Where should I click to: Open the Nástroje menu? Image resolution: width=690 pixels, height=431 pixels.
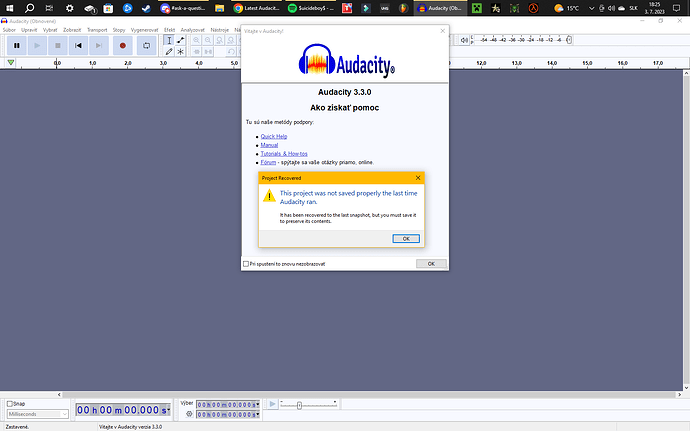point(220,30)
